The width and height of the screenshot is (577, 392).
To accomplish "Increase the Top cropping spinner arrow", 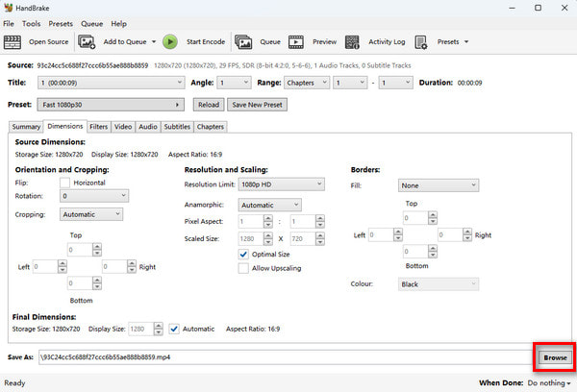I will [96, 246].
